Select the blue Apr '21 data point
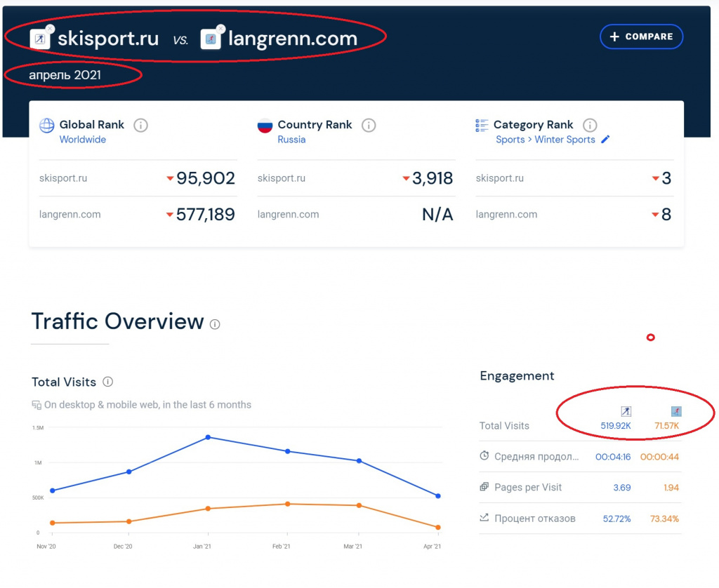Image resolution: width=719 pixels, height=588 pixels. coord(438,496)
